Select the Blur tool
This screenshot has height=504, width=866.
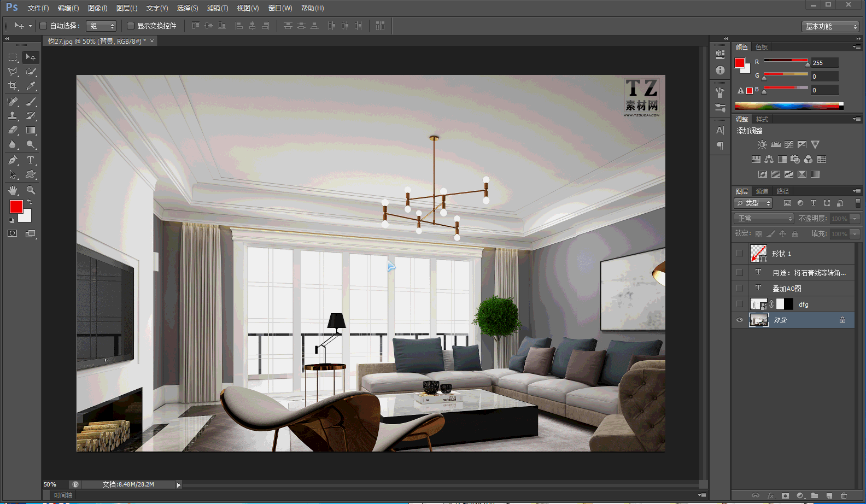(13, 144)
